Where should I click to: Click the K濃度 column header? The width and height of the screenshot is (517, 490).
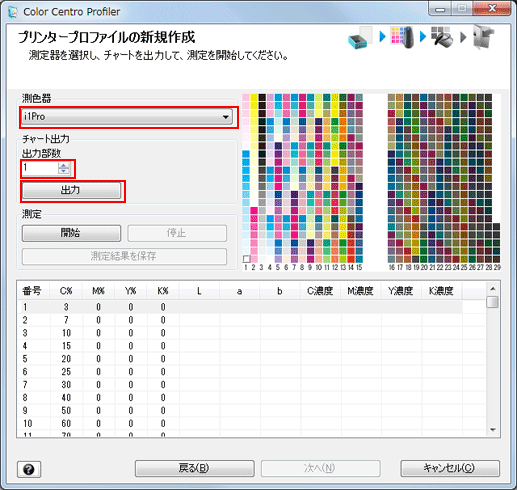441,291
